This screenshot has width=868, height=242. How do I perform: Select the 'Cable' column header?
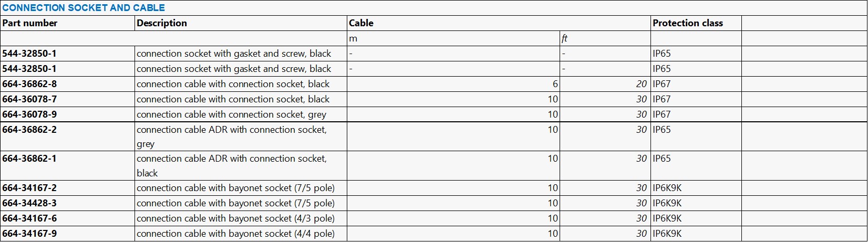click(x=361, y=23)
